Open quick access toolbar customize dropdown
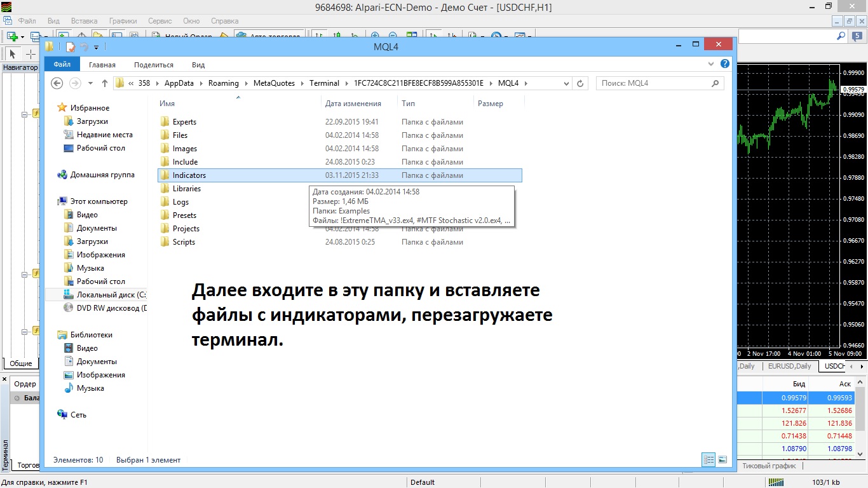The image size is (868, 488). pyautogui.click(x=97, y=47)
